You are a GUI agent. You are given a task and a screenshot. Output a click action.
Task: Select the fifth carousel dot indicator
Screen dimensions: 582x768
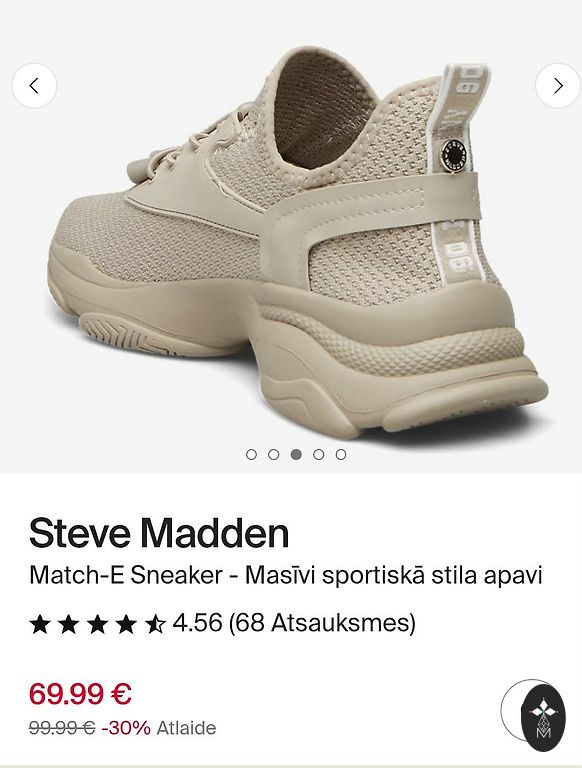(341, 455)
